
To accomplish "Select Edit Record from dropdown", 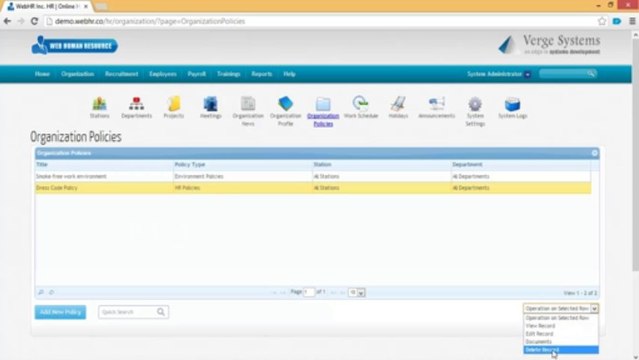I will (561, 333).
